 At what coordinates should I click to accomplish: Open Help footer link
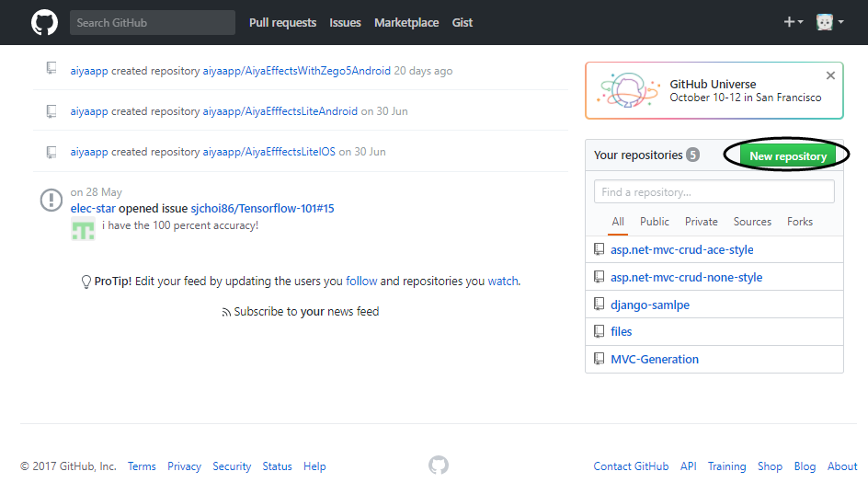pos(314,466)
